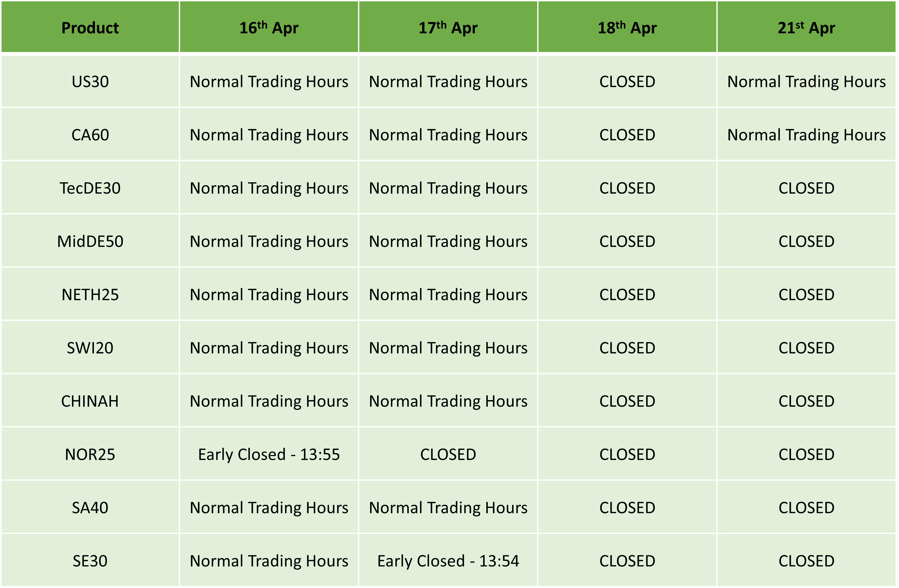This screenshot has height=588, width=899.
Task: Select the CA60 product cell
Action: [x=90, y=135]
